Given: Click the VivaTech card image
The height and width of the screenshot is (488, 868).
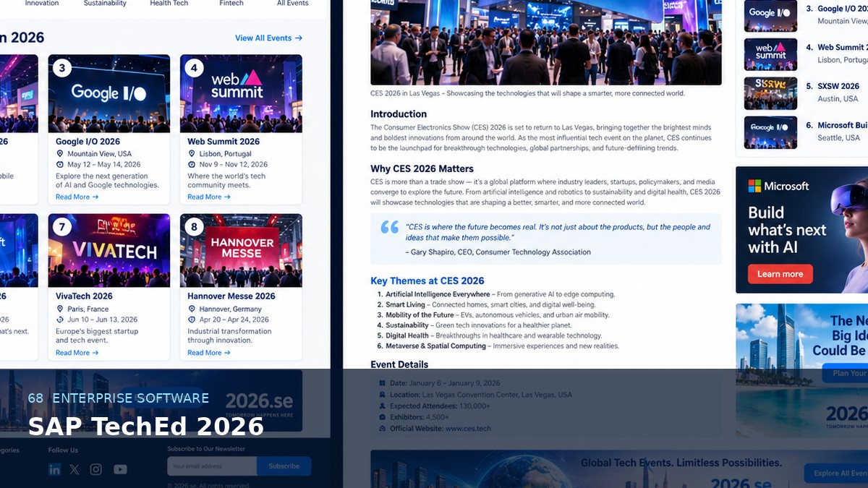Looking at the screenshot, I should [109, 250].
